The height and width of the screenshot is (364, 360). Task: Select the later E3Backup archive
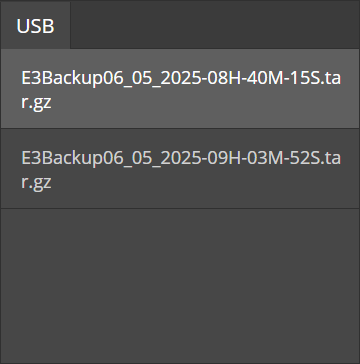180,169
